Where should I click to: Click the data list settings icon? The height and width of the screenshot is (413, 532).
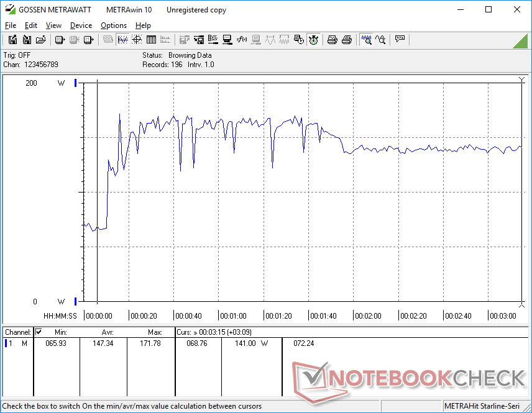(213, 40)
